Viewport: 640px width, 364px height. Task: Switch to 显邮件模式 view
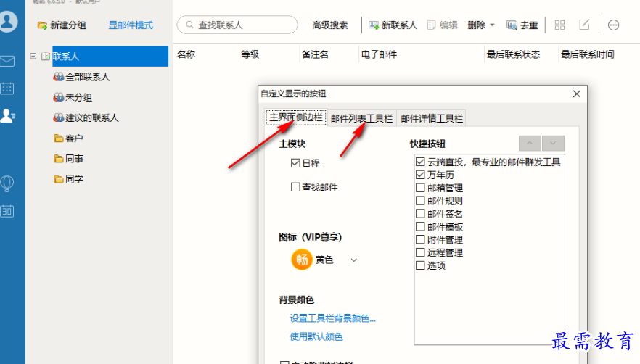pyautogui.click(x=131, y=25)
